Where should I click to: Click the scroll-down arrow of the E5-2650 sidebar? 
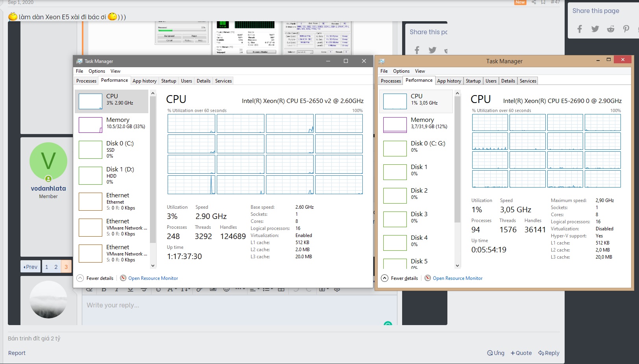point(153,265)
